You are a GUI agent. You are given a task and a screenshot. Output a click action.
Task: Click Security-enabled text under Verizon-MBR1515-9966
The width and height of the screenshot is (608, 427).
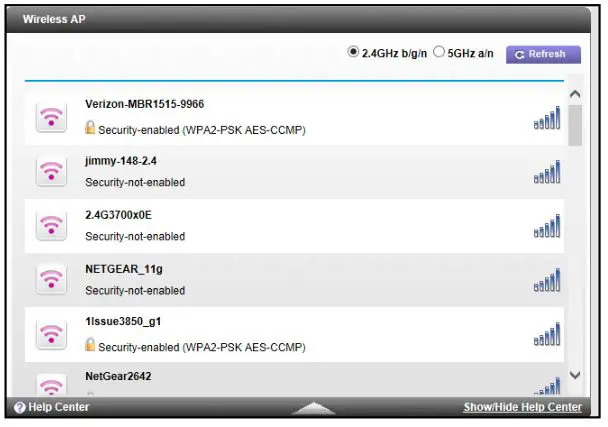pyautogui.click(x=202, y=130)
